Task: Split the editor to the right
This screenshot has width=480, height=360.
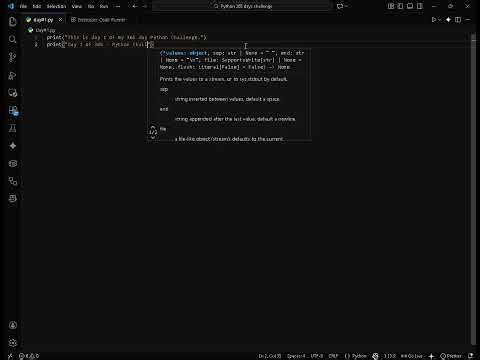Action: pos(458,20)
